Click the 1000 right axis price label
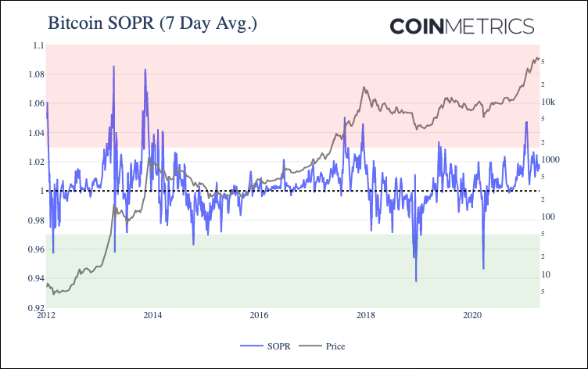 pyautogui.click(x=550, y=159)
